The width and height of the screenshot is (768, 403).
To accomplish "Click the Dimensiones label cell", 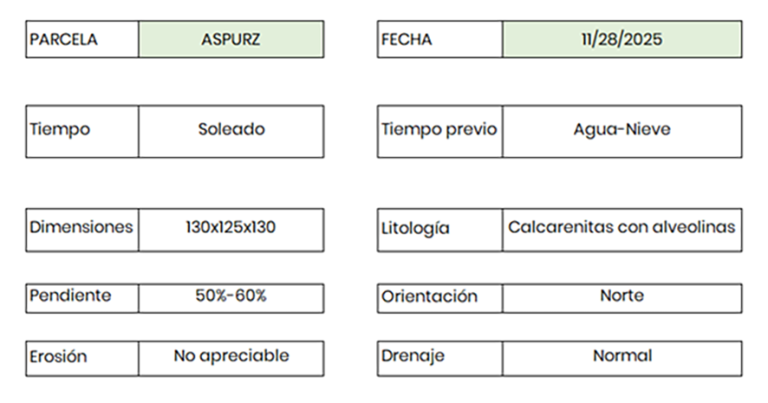I will tap(82, 229).
